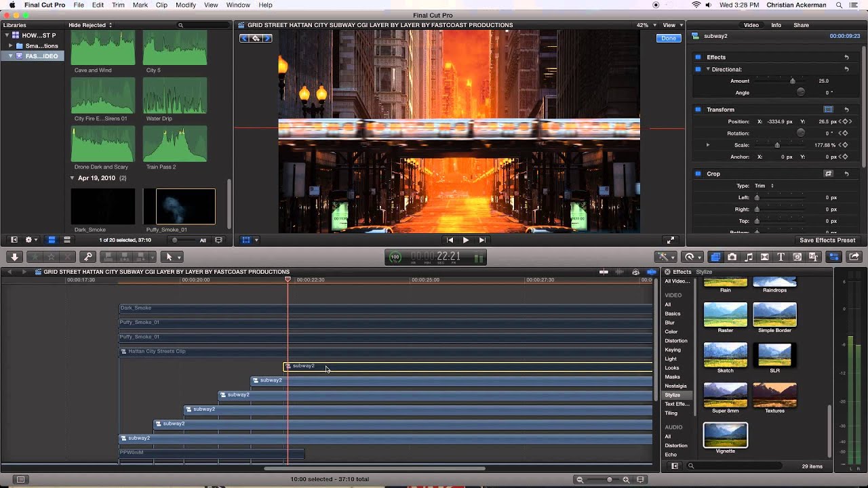
Task: Open the Generators browser icon
Action: pyautogui.click(x=797, y=257)
